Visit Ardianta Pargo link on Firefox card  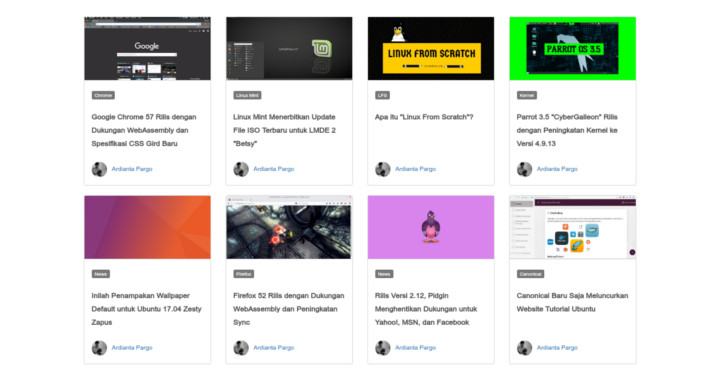[x=274, y=347]
